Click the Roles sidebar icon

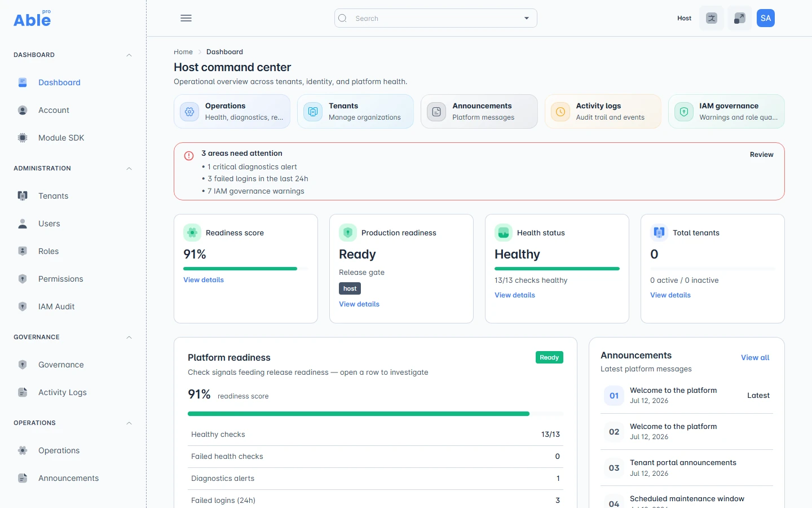[23, 251]
